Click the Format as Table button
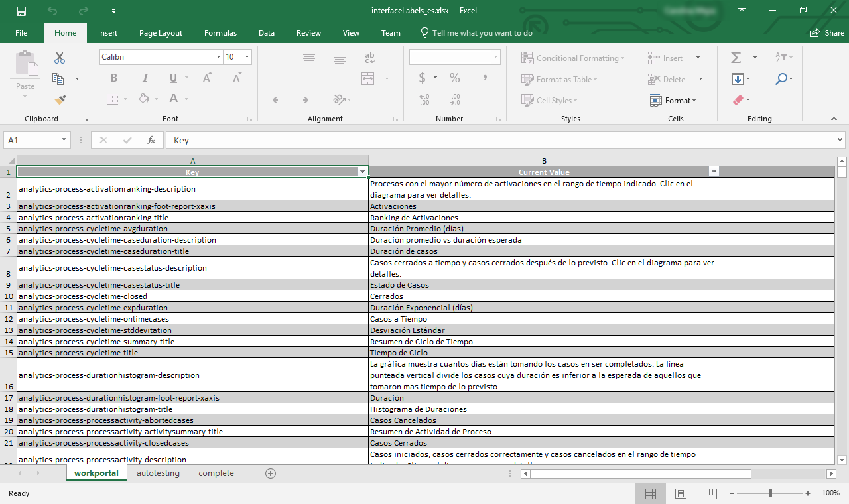Viewport: 849px width, 504px height. (x=559, y=79)
